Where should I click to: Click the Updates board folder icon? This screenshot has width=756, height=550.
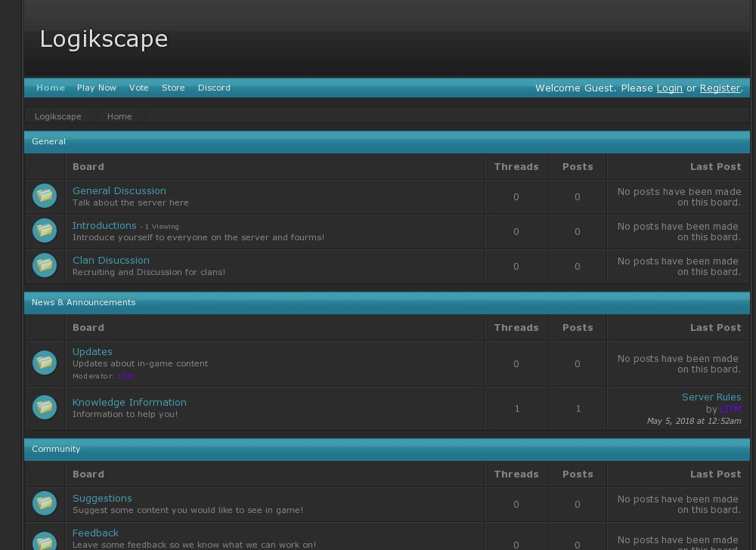coord(45,363)
